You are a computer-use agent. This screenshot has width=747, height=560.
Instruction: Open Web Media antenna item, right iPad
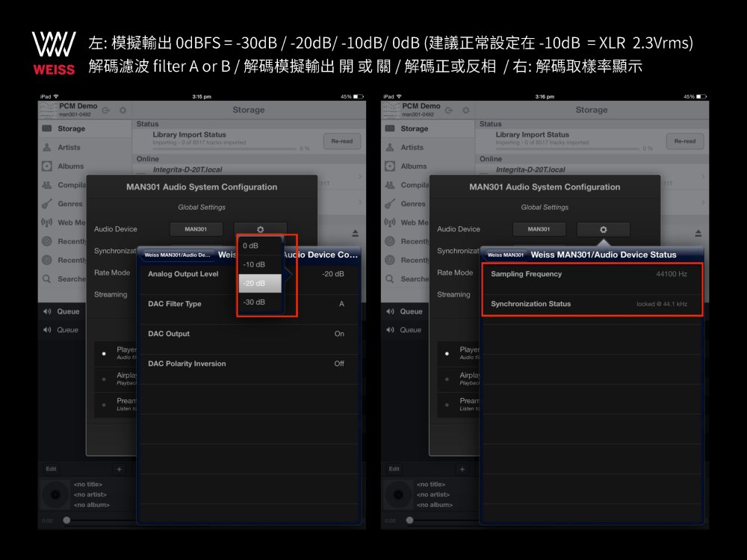pos(406,223)
